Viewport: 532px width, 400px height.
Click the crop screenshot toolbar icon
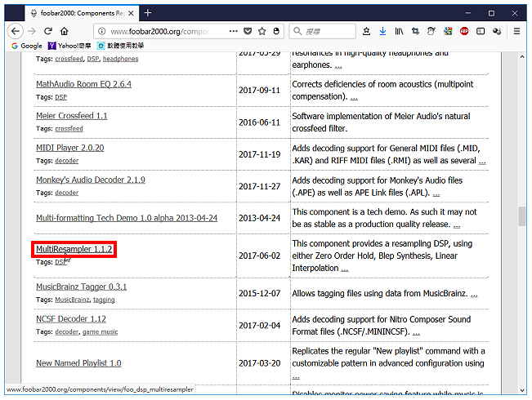click(x=415, y=31)
